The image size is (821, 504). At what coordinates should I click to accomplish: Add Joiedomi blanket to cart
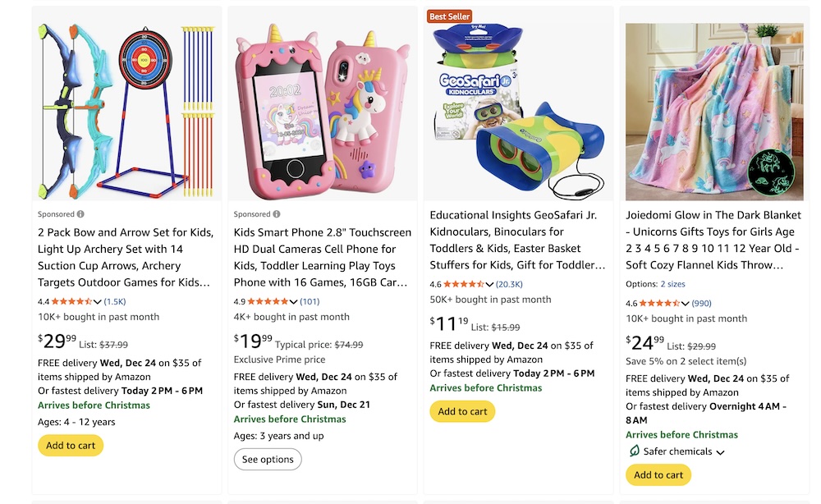point(658,474)
